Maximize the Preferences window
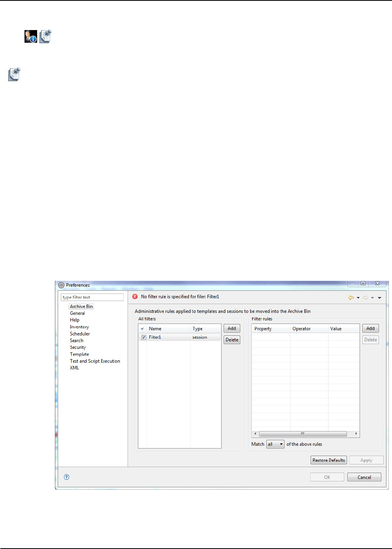 (363, 283)
